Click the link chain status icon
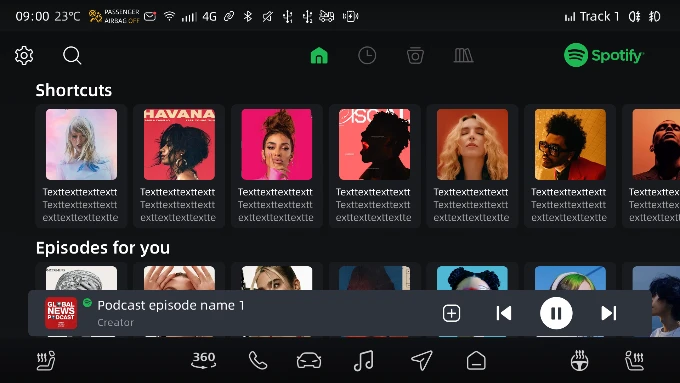The height and width of the screenshot is (383, 680). pyautogui.click(x=229, y=16)
